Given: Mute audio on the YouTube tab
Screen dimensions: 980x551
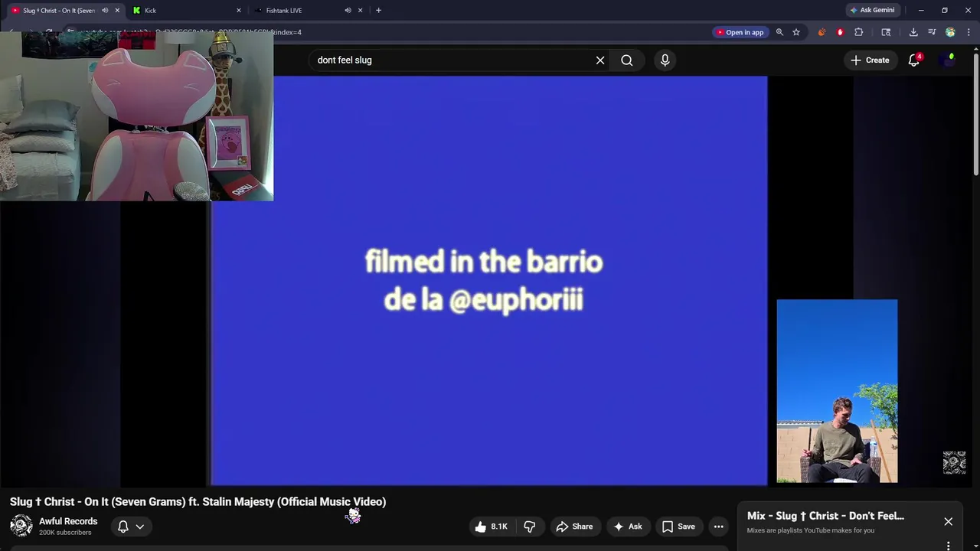Looking at the screenshot, I should click(x=105, y=10).
